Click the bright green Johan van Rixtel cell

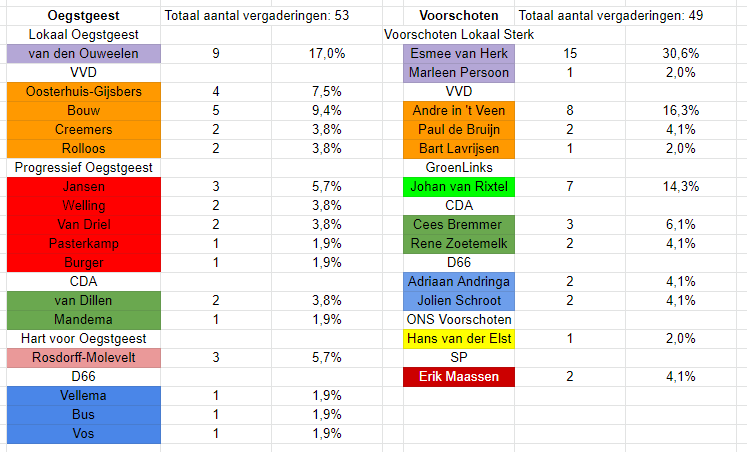pyautogui.click(x=459, y=186)
